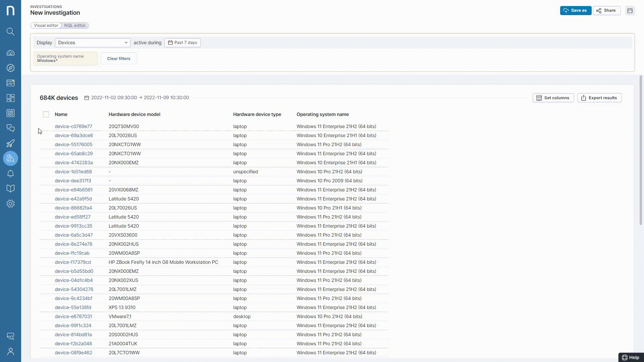Screen dimensions: 644x362
Task: Click the Clear filters button
Action: [118, 58]
